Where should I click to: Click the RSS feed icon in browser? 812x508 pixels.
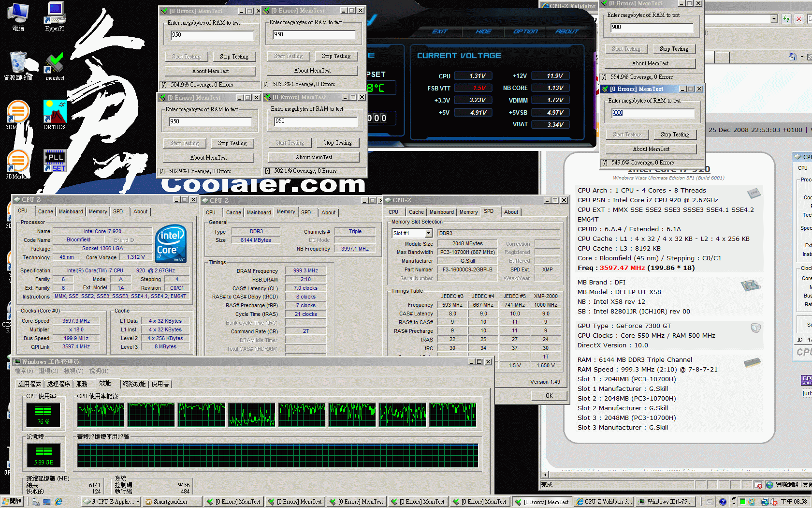(810, 57)
